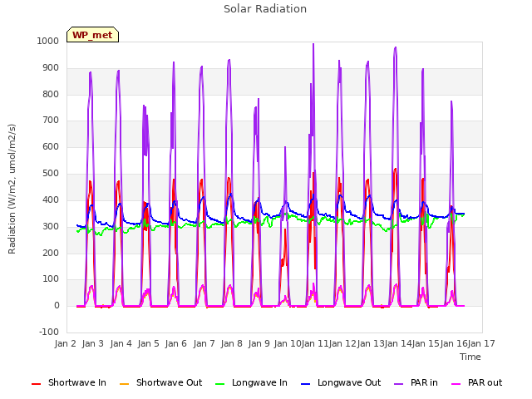Click the Jan 16 date tick label
Viewport: 532px width, 399px height.
coord(454,343)
